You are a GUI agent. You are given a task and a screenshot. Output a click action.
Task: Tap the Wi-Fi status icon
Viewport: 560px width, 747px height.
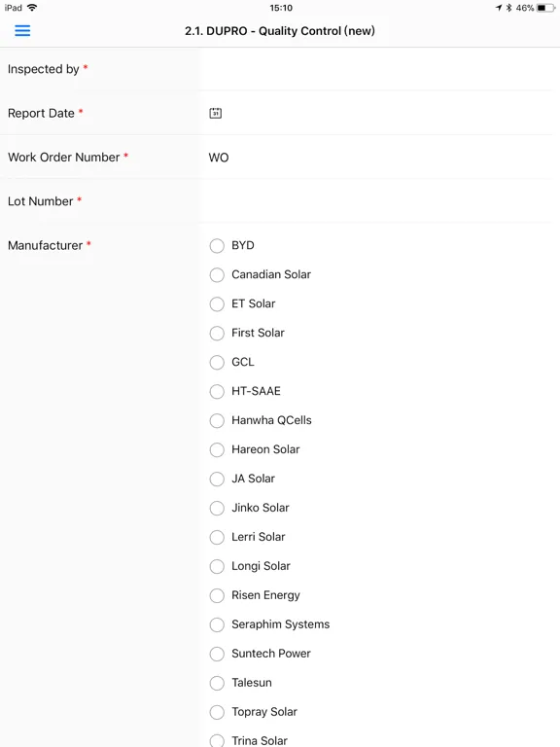point(32,8)
